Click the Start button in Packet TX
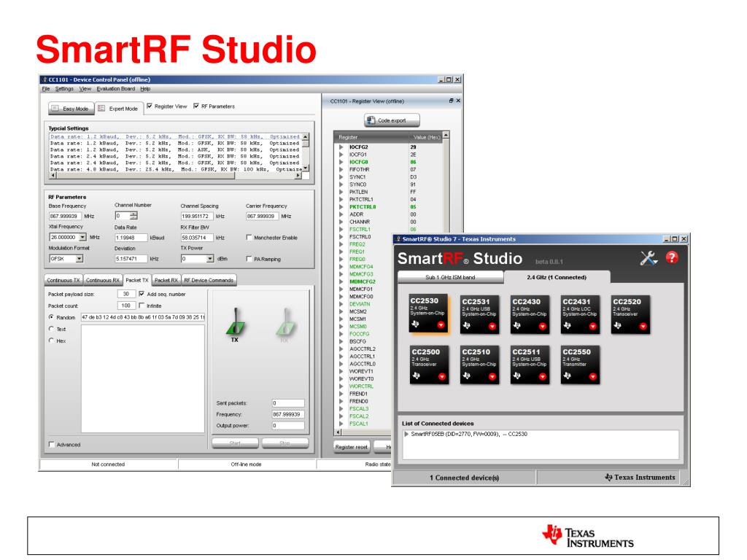The width and height of the screenshot is (747, 560). [235, 443]
